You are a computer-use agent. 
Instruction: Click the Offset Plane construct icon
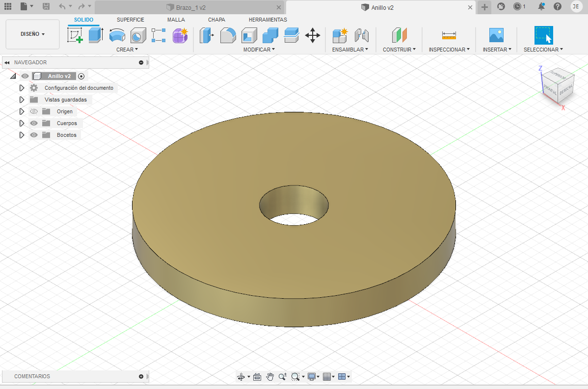pos(400,35)
